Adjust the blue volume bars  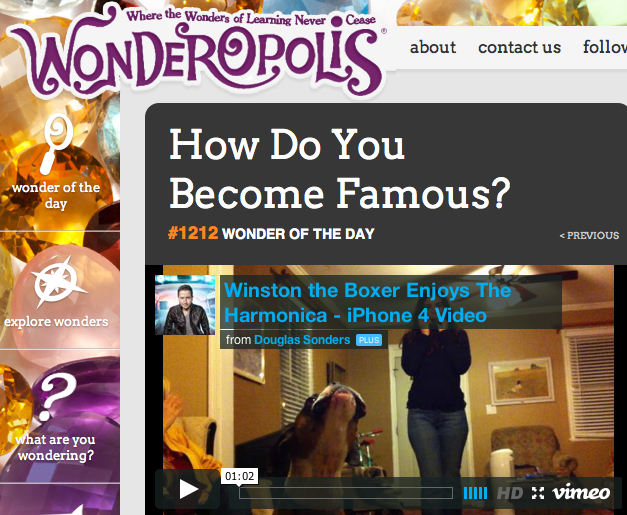click(475, 493)
